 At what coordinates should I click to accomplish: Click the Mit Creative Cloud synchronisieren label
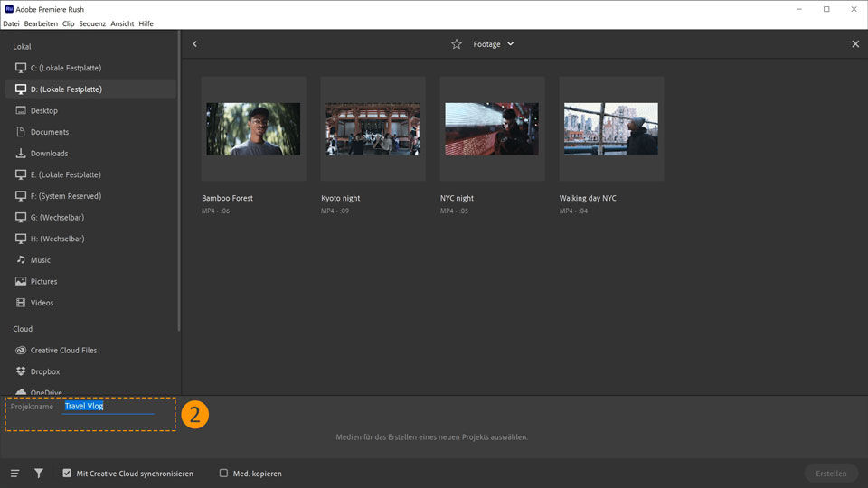(135, 474)
